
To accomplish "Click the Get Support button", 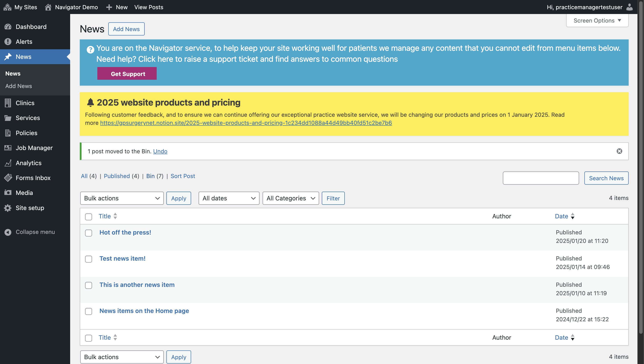I will tap(127, 74).
